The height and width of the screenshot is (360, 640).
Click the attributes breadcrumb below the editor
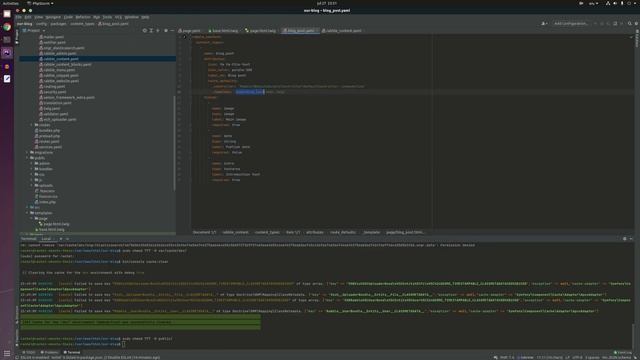315,232
